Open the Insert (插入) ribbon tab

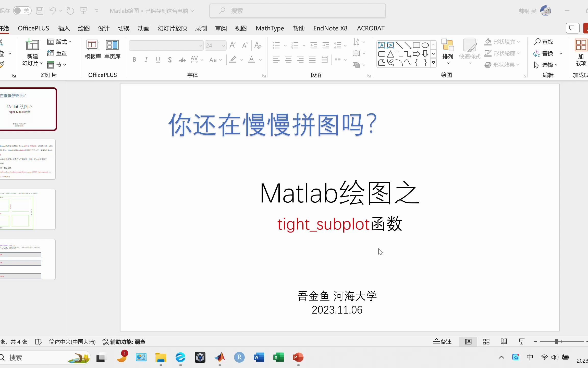coord(64,28)
